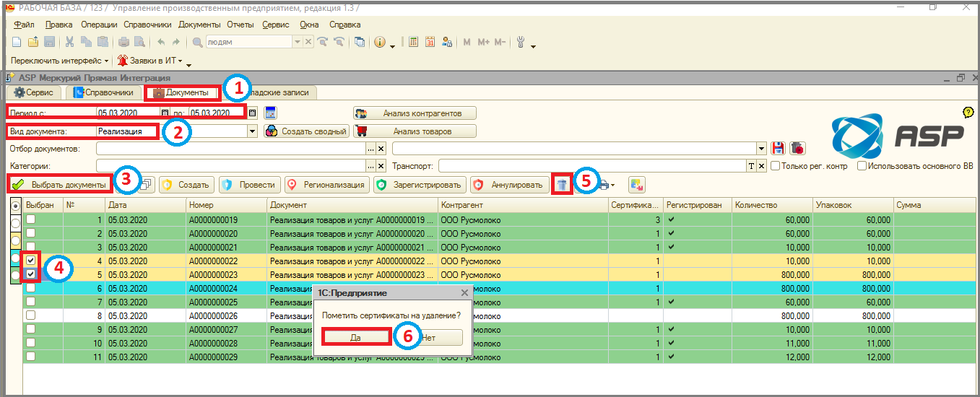Click the Провести button

(249, 185)
